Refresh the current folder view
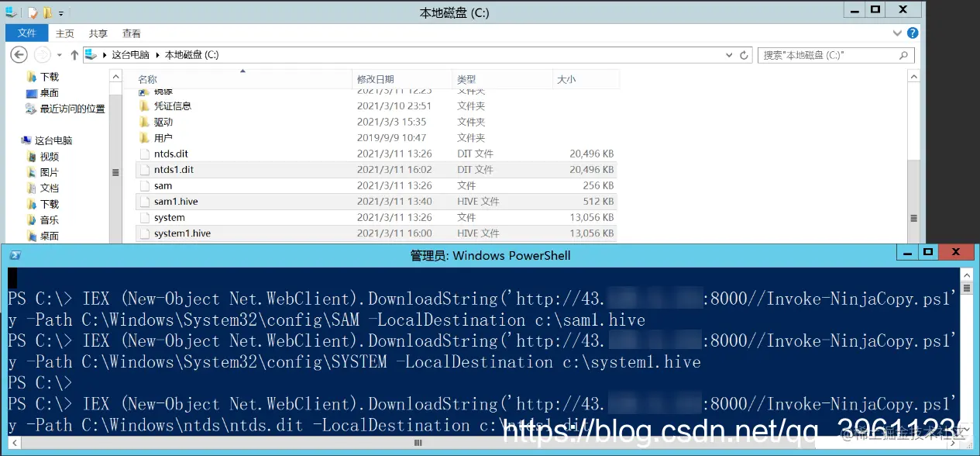 click(744, 55)
